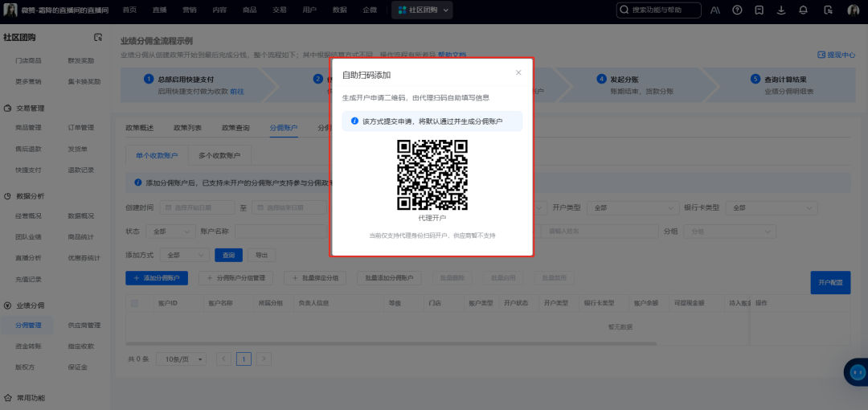Open 商品 in top navigation
Viewport: 868px width, 410px height.
click(x=250, y=10)
